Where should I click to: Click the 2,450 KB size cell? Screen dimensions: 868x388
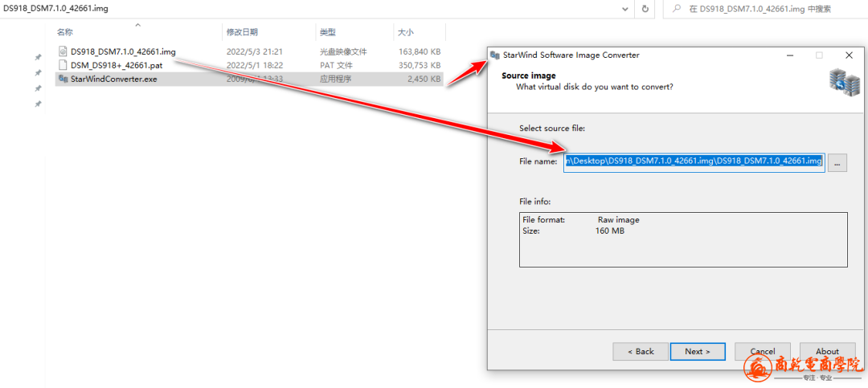(424, 80)
